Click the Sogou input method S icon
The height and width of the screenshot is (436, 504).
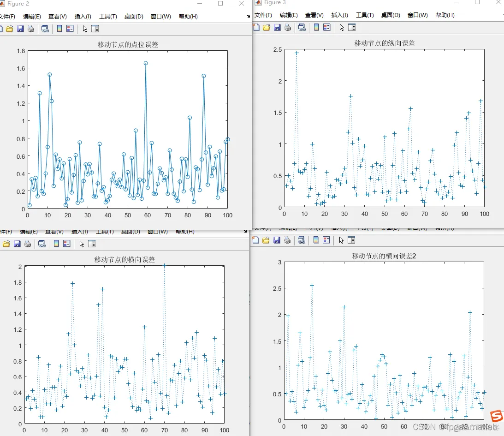(x=497, y=416)
